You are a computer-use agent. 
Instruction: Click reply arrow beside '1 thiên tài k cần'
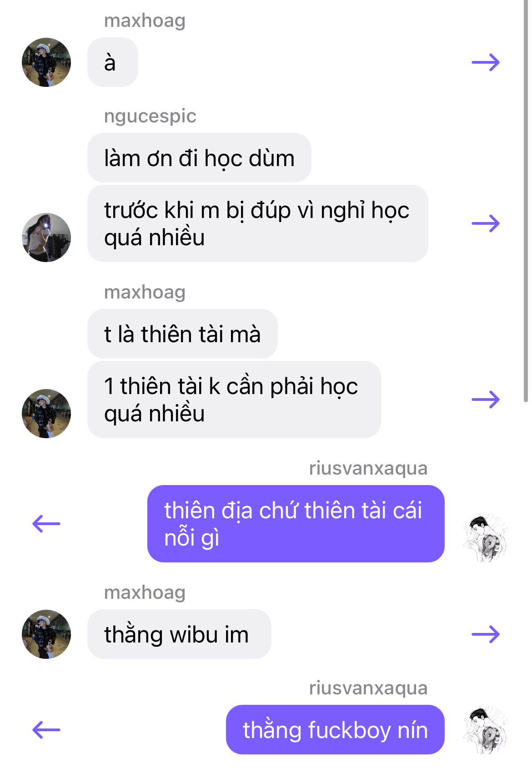point(486,400)
